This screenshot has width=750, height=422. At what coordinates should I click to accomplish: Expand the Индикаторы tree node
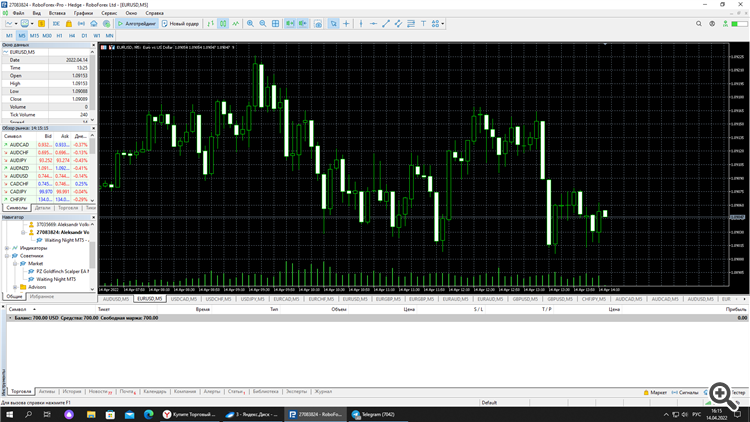point(7,248)
